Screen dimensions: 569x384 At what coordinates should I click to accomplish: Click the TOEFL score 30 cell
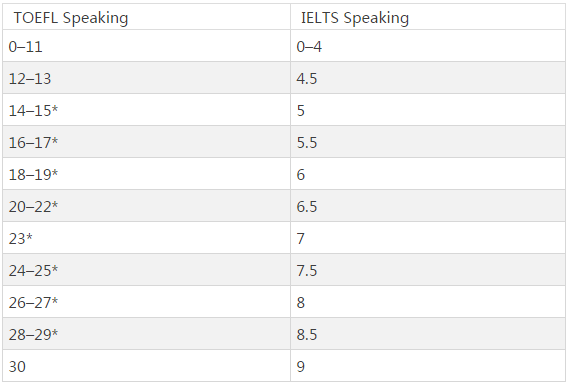click(x=147, y=365)
